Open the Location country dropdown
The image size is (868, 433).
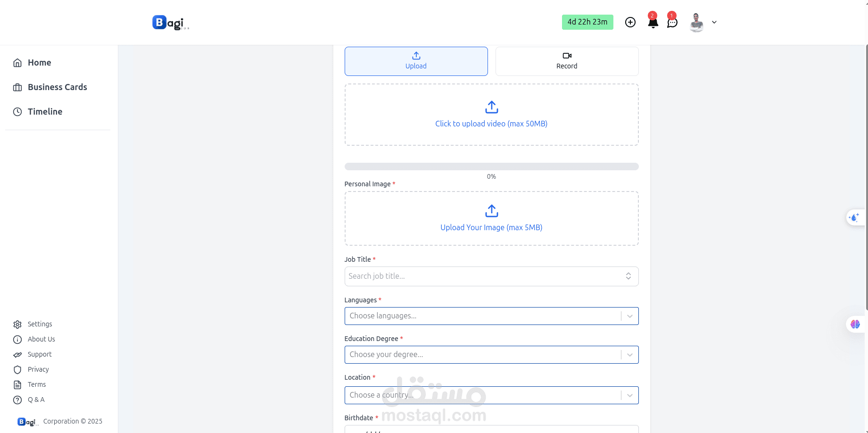(629, 395)
